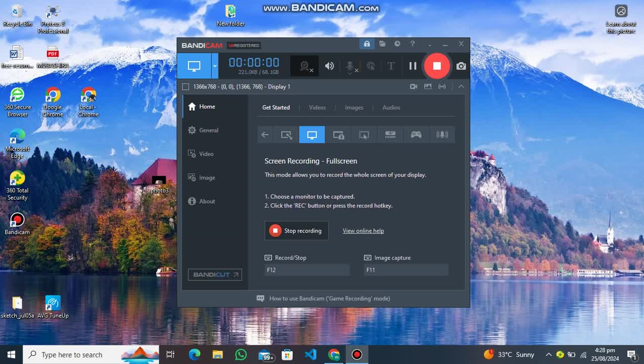Click the red stop recording circle
This screenshot has height=364, width=644.
pos(437,66)
